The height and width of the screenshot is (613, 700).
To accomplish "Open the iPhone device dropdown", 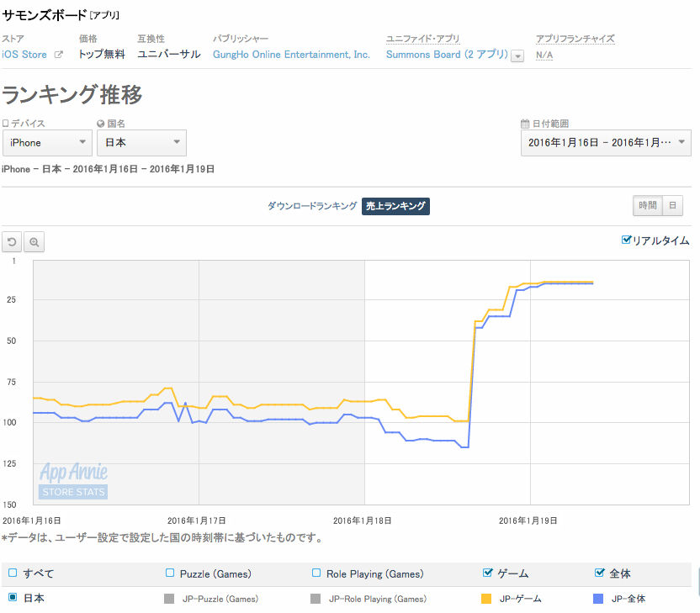I will pyautogui.click(x=47, y=143).
